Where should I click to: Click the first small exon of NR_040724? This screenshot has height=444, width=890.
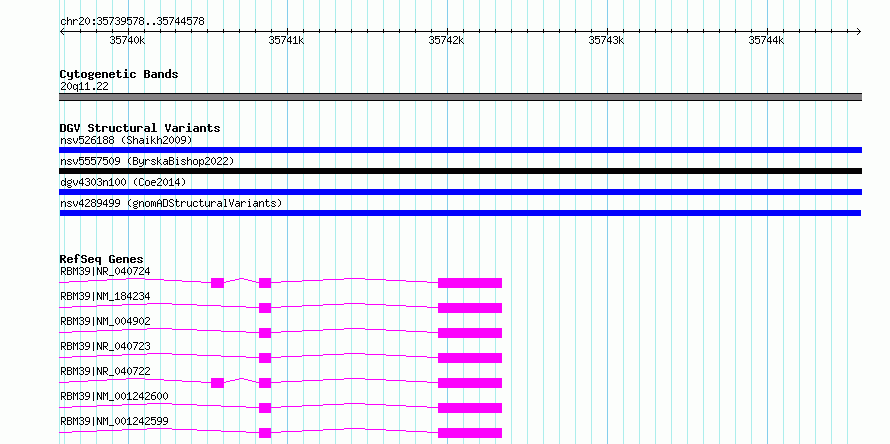coord(217,283)
